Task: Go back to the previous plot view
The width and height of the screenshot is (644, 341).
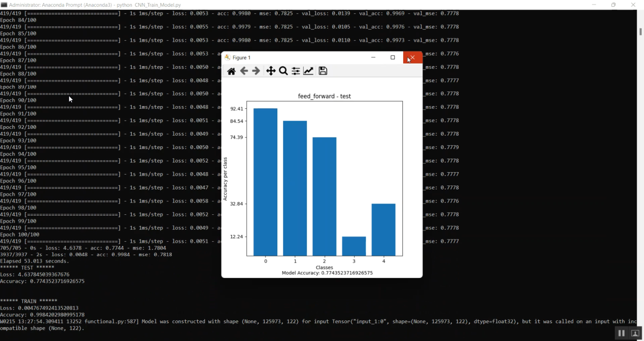Action: coord(244,71)
